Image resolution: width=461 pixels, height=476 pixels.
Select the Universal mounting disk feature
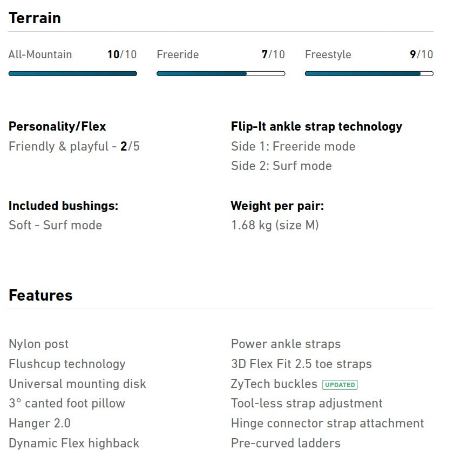[x=77, y=384]
